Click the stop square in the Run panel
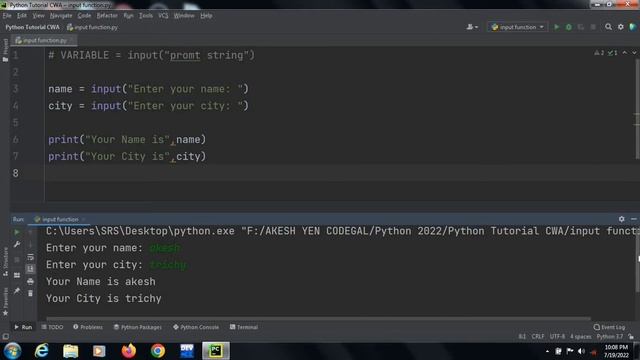 tap(17, 260)
